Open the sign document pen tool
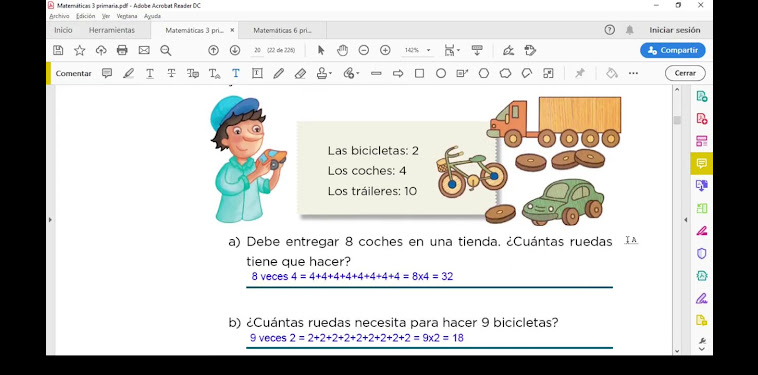The image size is (758, 375). tap(508, 50)
